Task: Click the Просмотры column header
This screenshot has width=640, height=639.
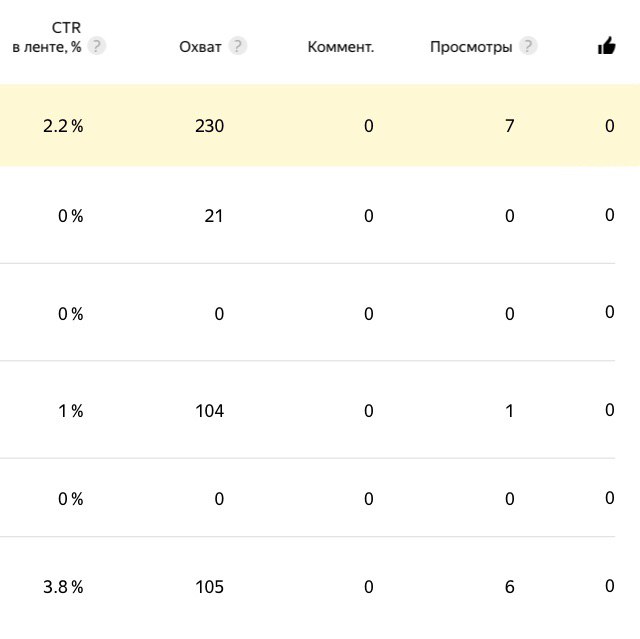Action: point(471,47)
